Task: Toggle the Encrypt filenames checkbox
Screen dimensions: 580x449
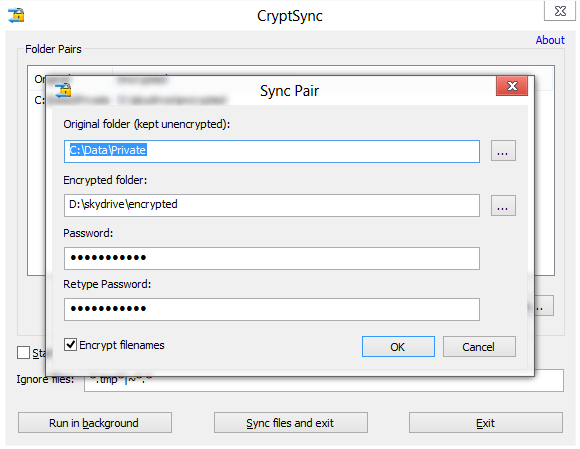Action: (x=70, y=345)
